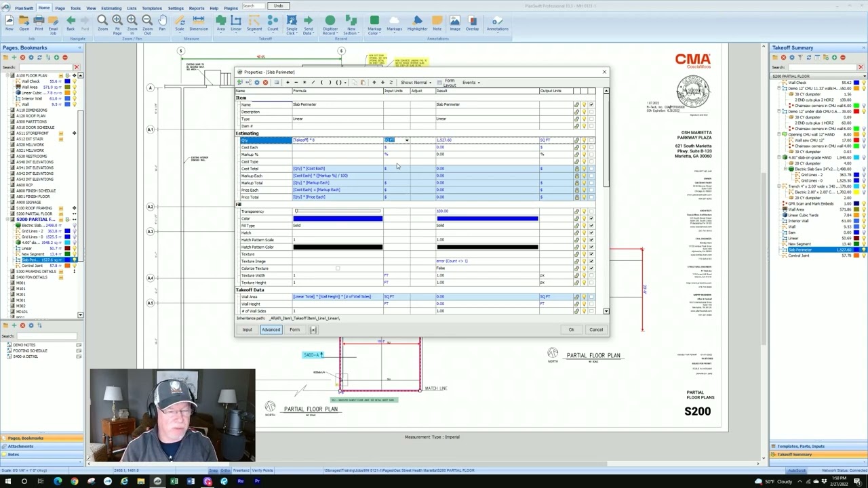This screenshot has width=868, height=488.
Task: Toggle checkbox on the Color property row
Action: pyautogui.click(x=591, y=219)
